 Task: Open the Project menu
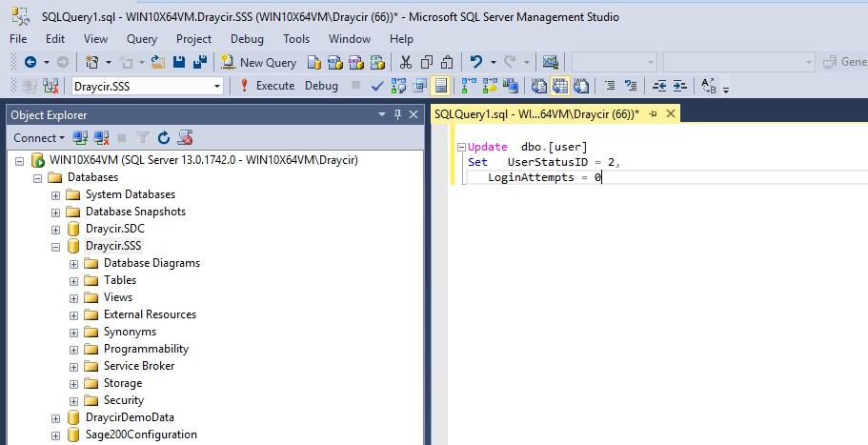coord(193,39)
